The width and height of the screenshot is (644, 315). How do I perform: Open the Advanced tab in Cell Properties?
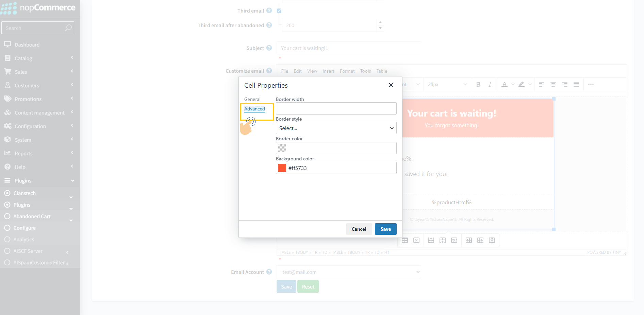pos(254,109)
